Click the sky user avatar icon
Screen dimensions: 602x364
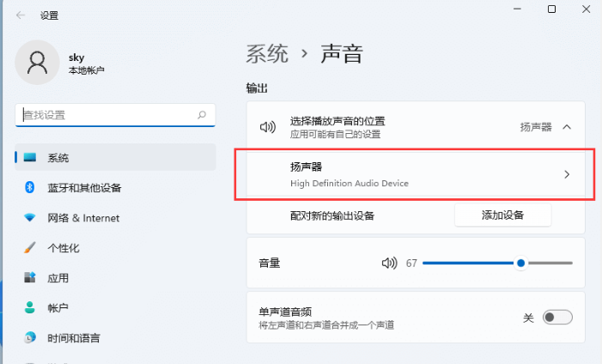tap(37, 63)
